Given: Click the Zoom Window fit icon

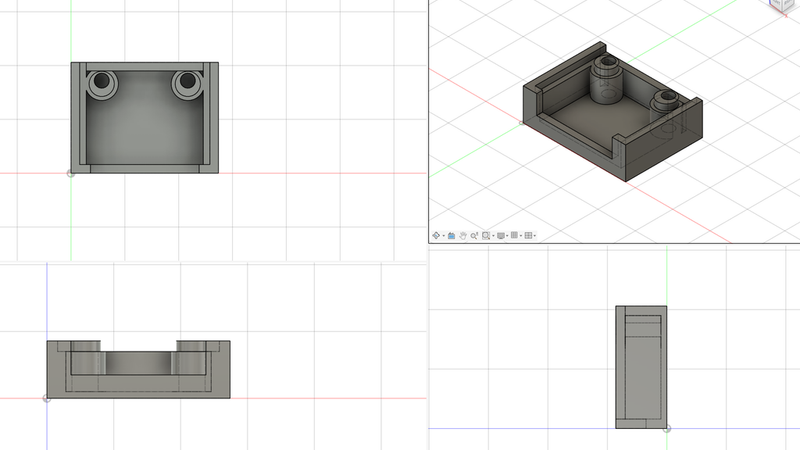Looking at the screenshot, I should pos(486,235).
